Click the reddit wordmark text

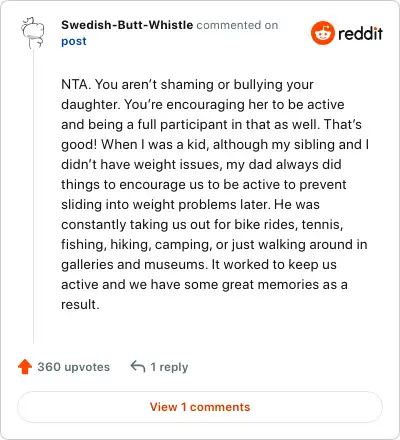point(360,33)
